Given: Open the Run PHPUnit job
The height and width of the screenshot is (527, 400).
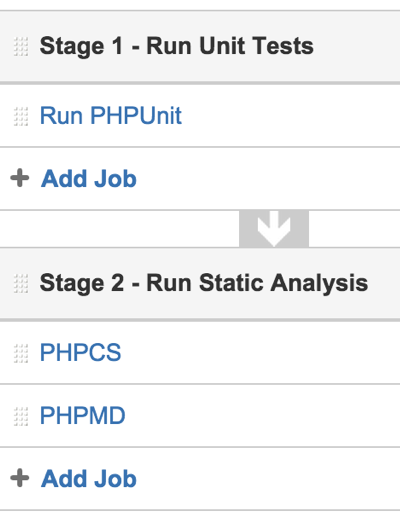Looking at the screenshot, I should (111, 116).
